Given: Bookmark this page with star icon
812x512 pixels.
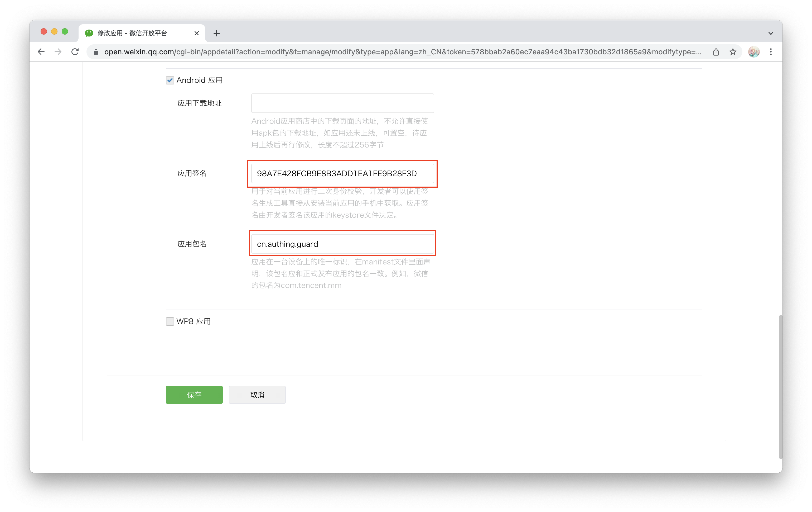Looking at the screenshot, I should coord(733,52).
